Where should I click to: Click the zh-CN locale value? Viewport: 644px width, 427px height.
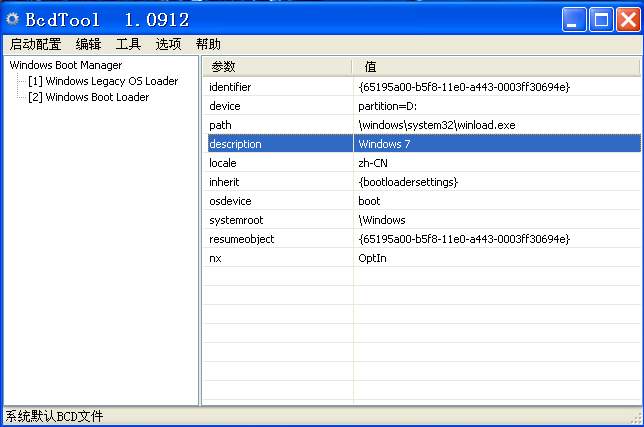click(x=373, y=163)
